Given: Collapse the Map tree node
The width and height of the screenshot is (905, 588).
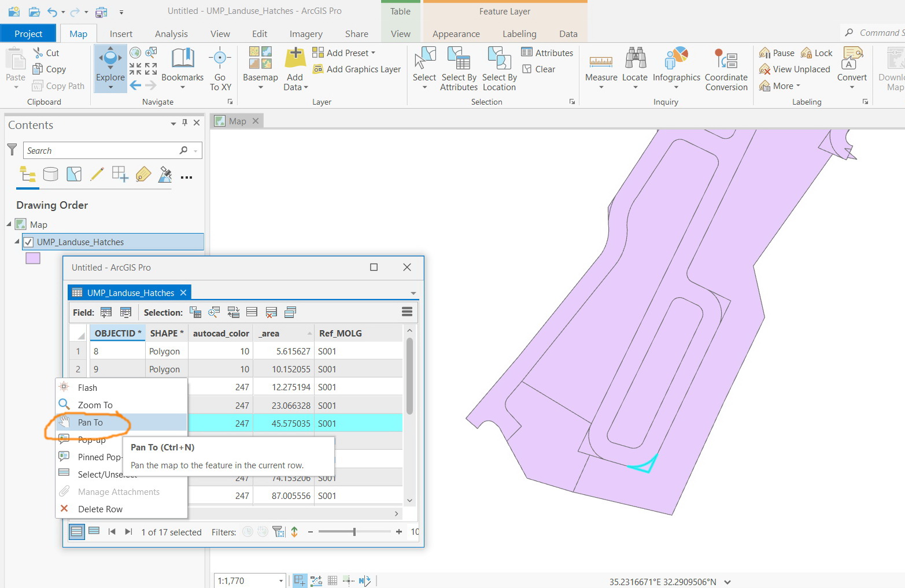Looking at the screenshot, I should pos(9,224).
